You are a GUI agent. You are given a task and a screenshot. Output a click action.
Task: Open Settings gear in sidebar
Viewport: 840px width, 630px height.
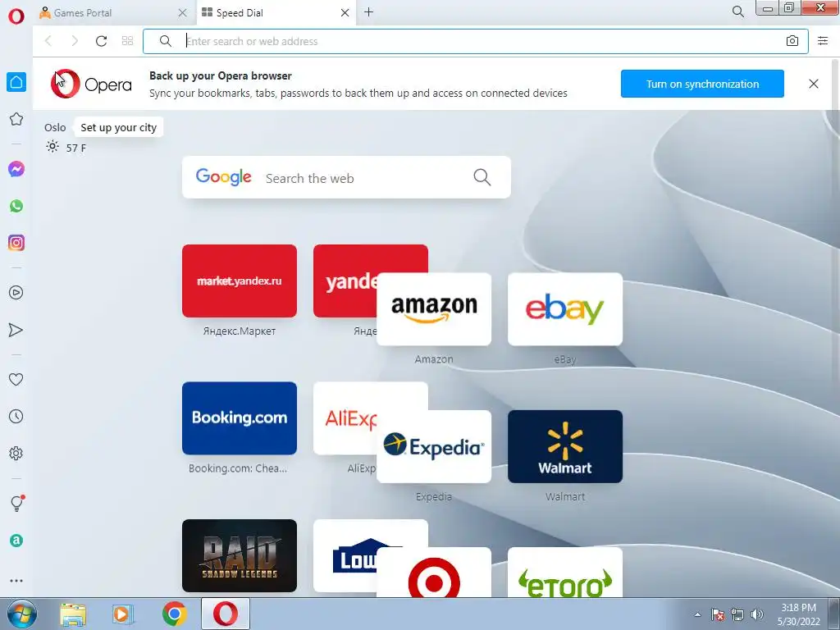16,453
